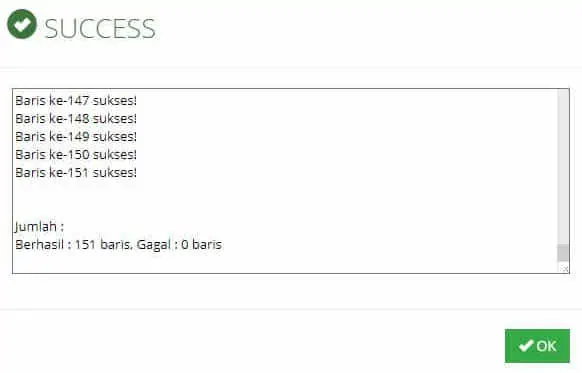Click the word 'sukses!' on the ke-147 line
Viewport: 582px width, 373px height.
[x=115, y=101]
